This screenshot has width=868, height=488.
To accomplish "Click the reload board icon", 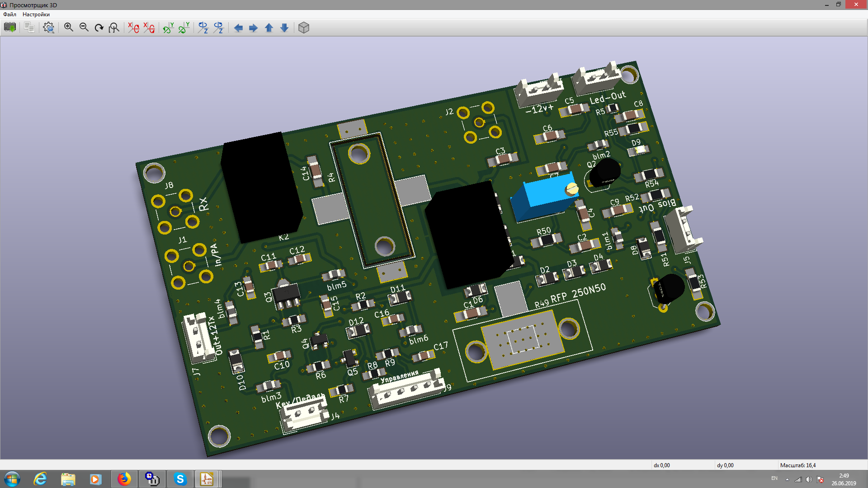I will [x=10, y=28].
